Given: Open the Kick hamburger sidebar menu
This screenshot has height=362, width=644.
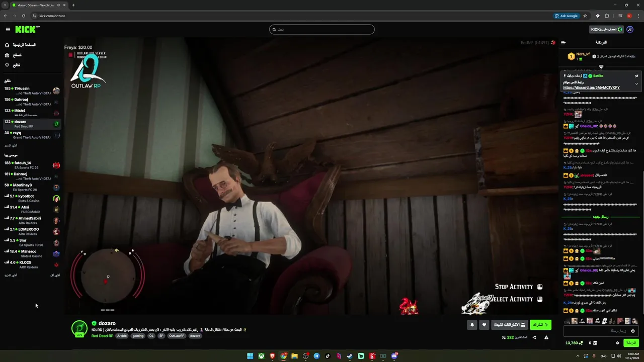Looking at the screenshot, I should [8, 30].
